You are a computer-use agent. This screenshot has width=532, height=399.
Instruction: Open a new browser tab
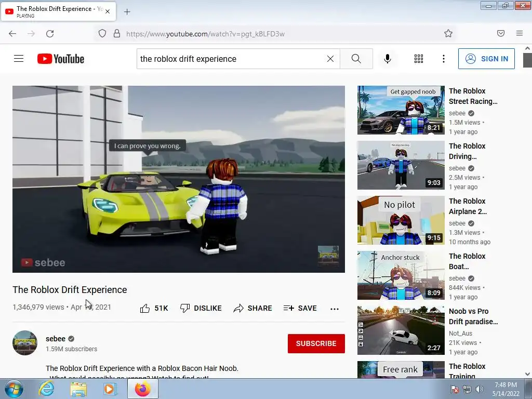pos(127,12)
